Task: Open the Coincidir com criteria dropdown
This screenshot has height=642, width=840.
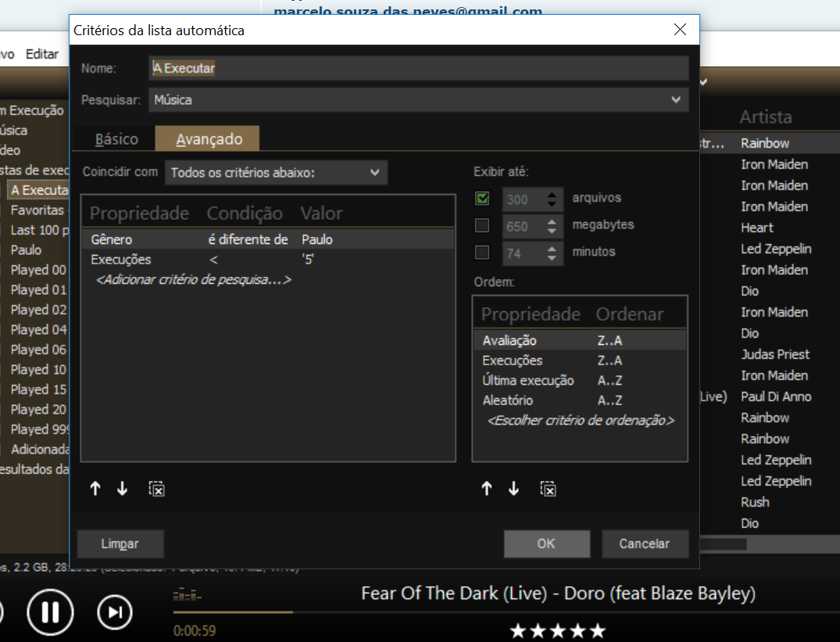Action: (x=276, y=173)
